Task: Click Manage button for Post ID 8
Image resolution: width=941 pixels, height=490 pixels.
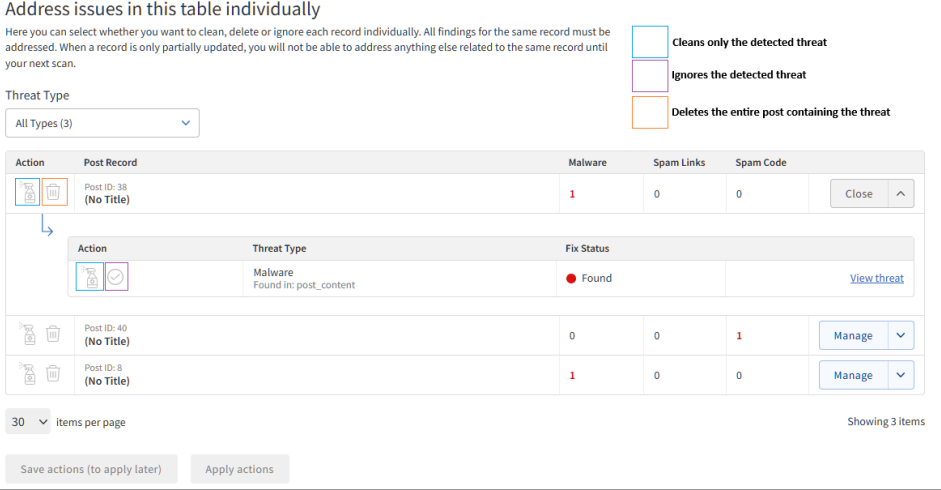Action: click(x=852, y=375)
